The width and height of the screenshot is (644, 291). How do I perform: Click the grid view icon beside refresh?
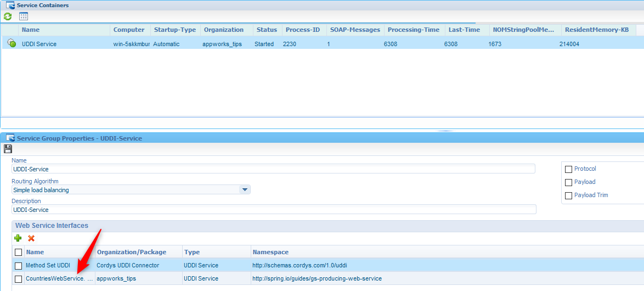point(24,16)
